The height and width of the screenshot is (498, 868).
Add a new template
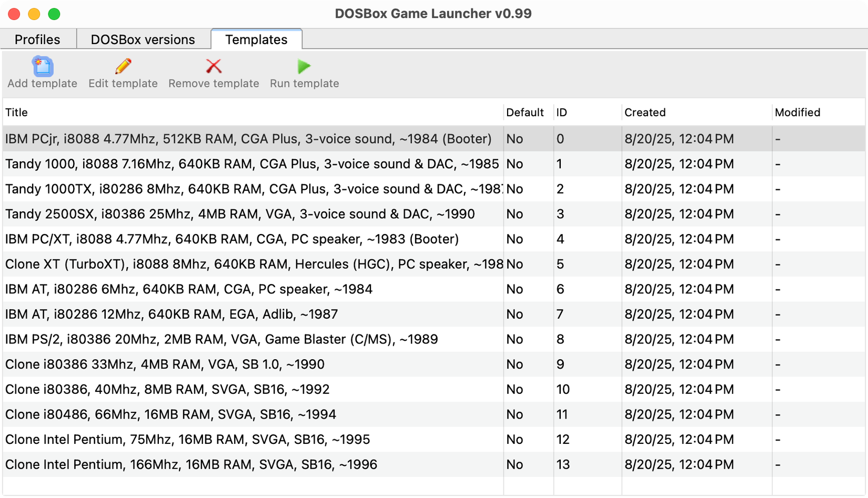click(x=42, y=73)
